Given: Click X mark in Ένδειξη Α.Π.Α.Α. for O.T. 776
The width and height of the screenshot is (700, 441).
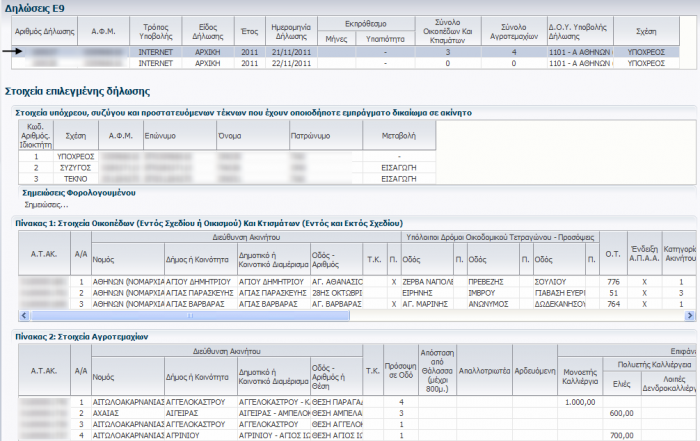Looking at the screenshot, I should coord(644,281).
